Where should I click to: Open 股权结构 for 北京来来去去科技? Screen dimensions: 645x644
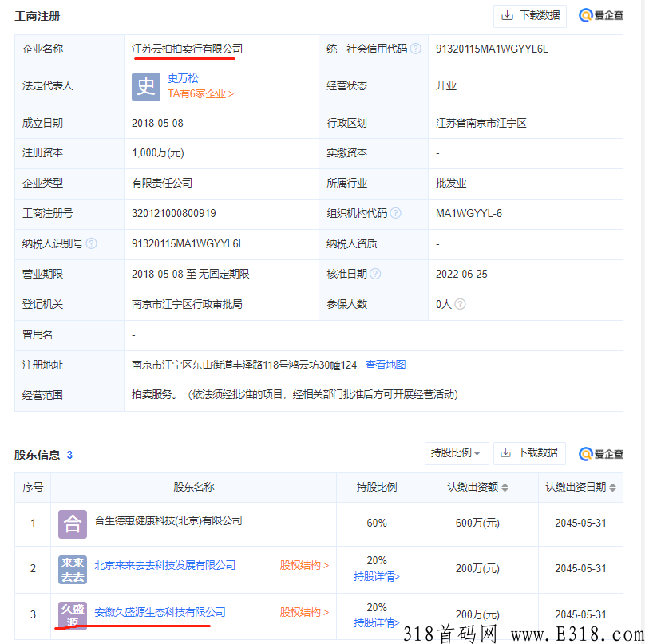tap(304, 565)
